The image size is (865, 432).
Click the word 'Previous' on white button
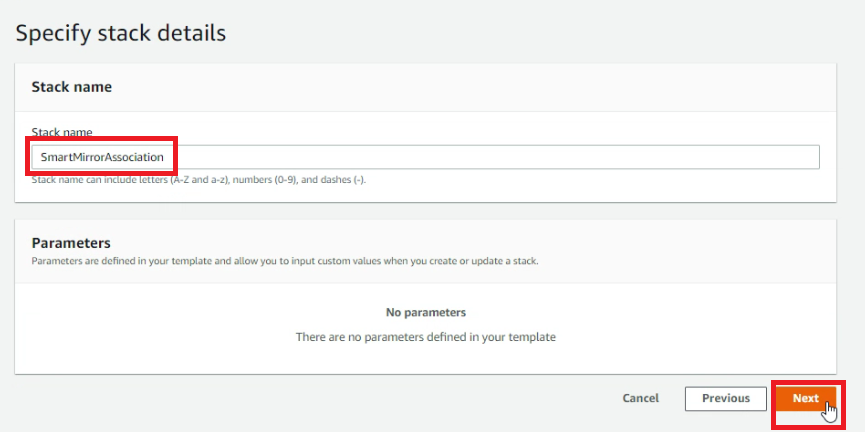point(725,398)
